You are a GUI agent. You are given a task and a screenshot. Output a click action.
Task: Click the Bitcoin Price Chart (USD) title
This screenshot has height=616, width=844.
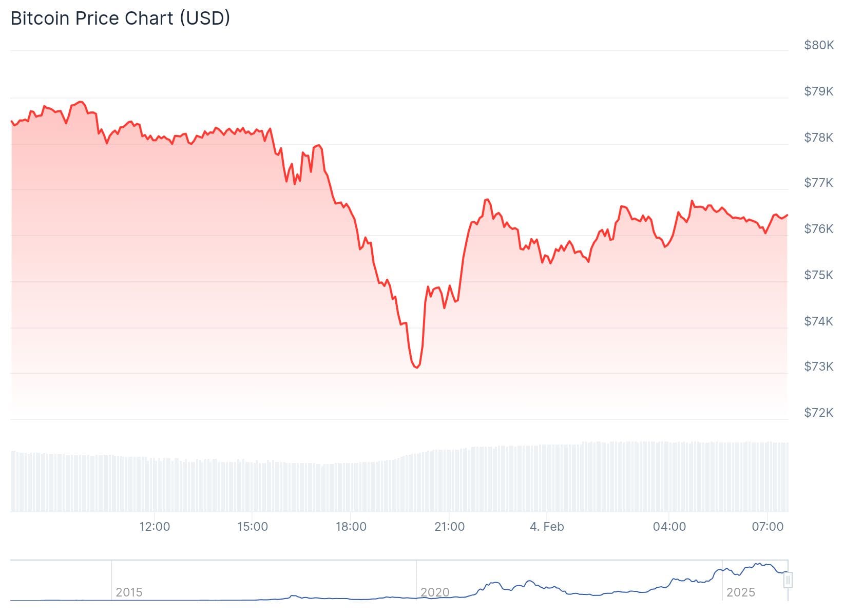pyautogui.click(x=120, y=18)
